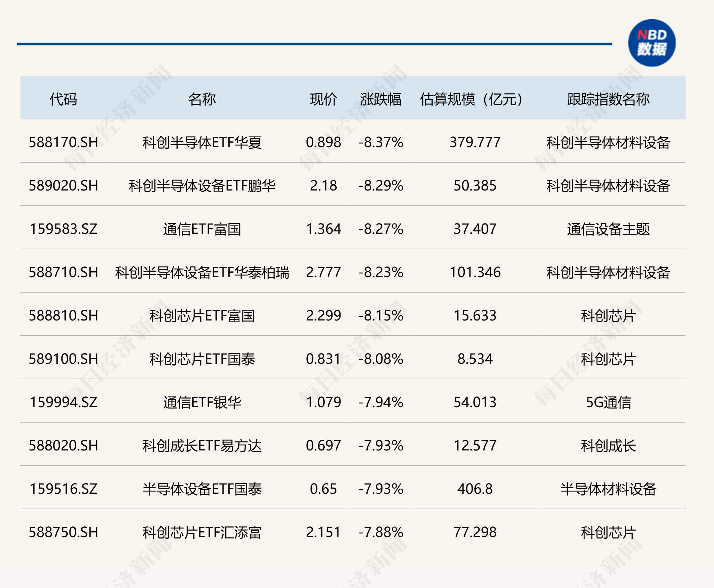Click the 现价 column header
Screen dimensions: 714x588
click(323, 99)
